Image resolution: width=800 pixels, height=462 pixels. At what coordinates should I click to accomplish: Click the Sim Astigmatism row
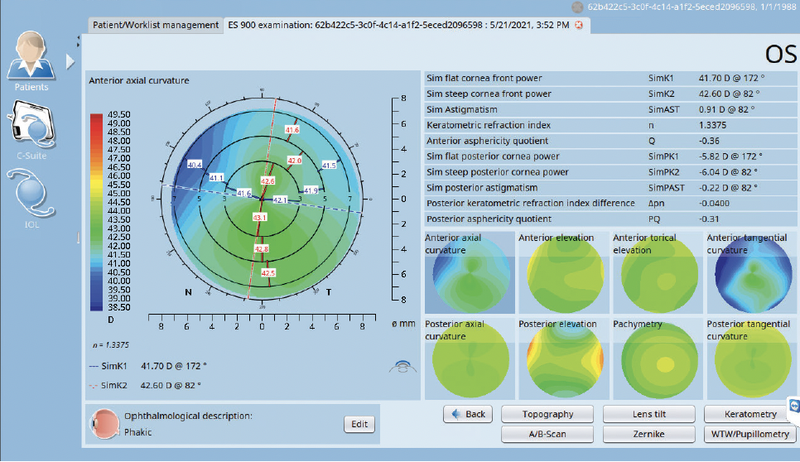611,109
